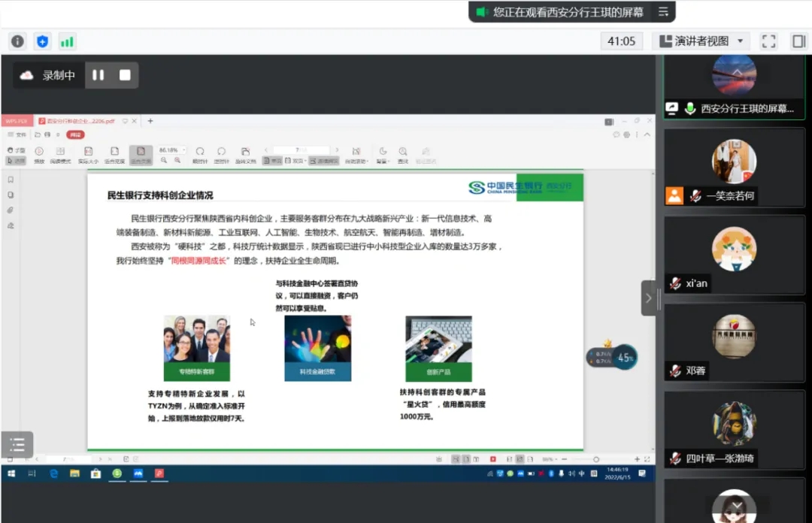This screenshot has height=523, width=812.
Task: Click the 专精特新客群 image card
Action: pyautogui.click(x=197, y=348)
